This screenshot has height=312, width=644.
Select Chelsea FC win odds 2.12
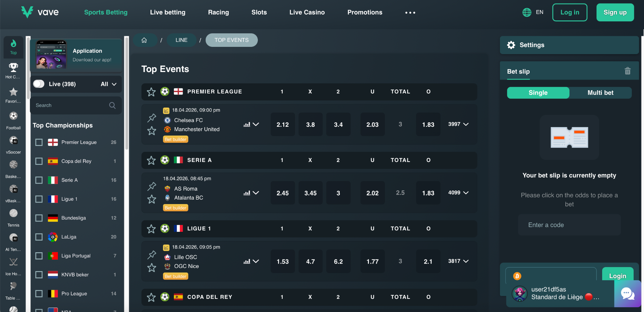coord(283,125)
